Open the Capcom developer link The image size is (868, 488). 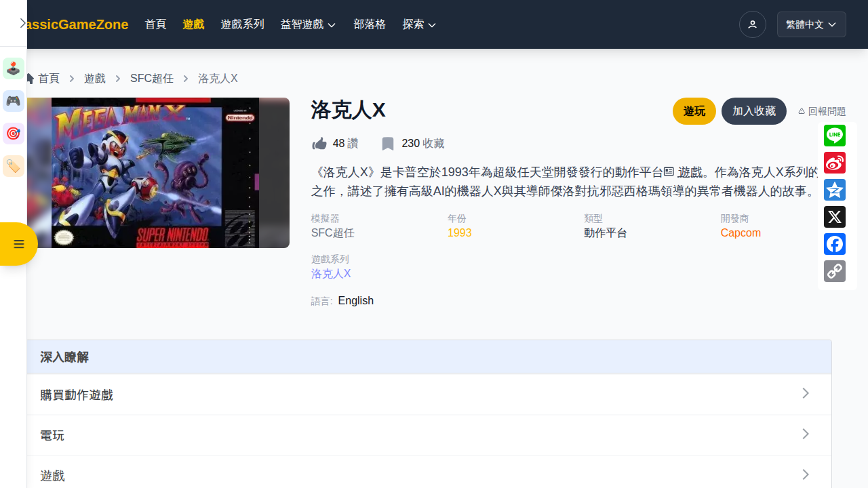click(x=741, y=233)
